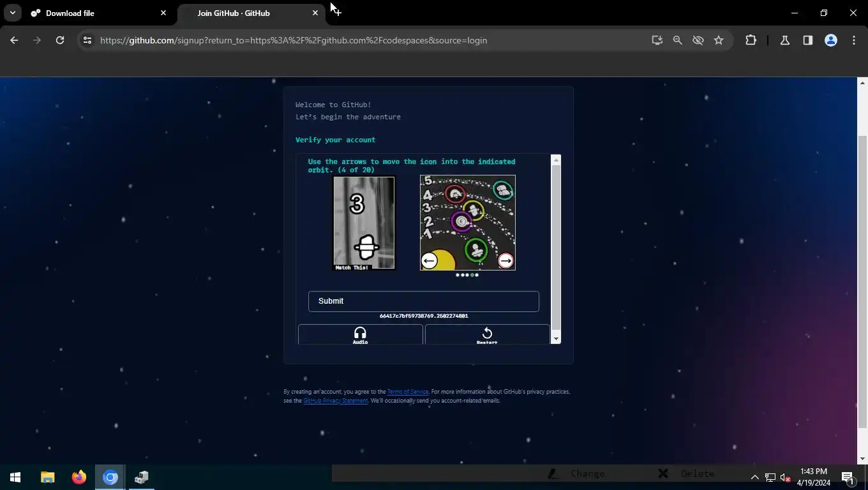Reload the current page
Screen dimensions: 868x490
click(x=60, y=40)
